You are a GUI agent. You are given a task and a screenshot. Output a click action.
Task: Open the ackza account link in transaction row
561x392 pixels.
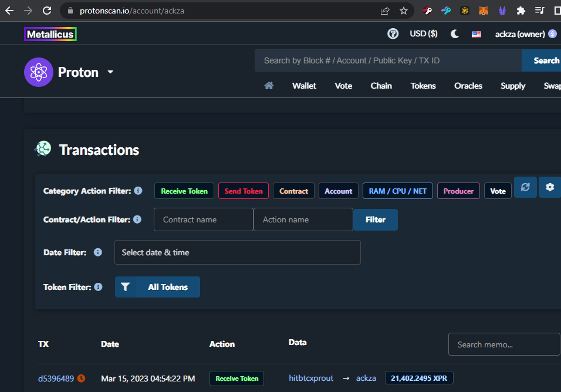coord(366,378)
